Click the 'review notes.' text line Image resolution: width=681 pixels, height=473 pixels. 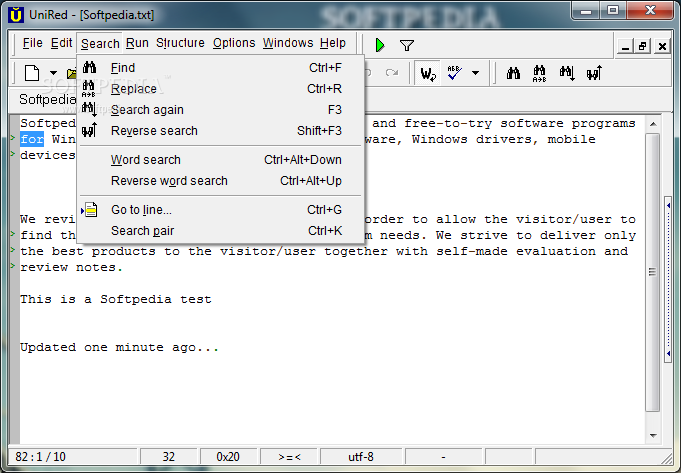[71, 268]
